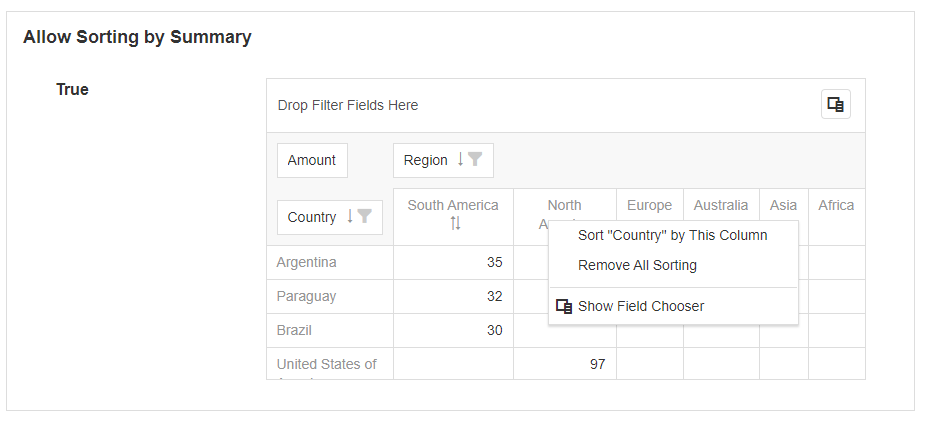Choose Remove All Sorting from context menu
The height and width of the screenshot is (423, 925).
click(637, 265)
